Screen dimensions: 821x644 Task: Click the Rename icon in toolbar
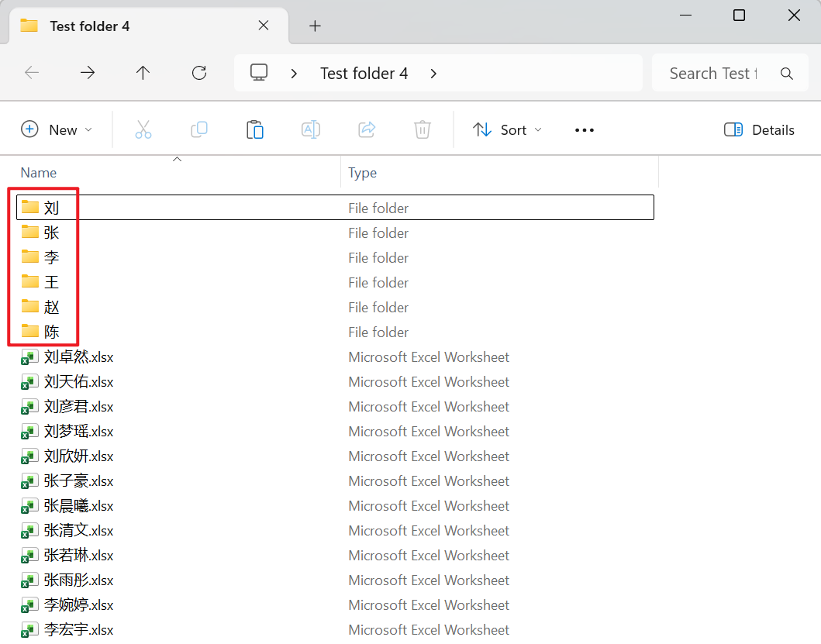tap(311, 129)
